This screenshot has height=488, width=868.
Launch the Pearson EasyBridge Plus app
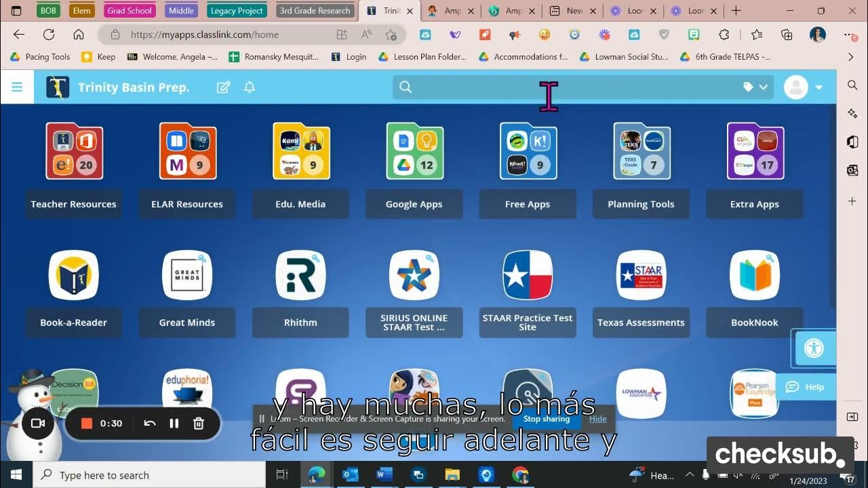pos(755,393)
